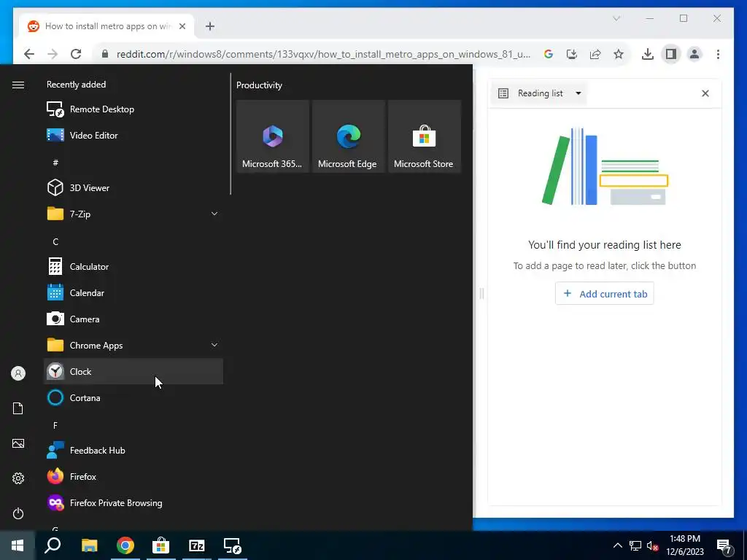Open Firefox Private Browsing
747x560 pixels.
[x=133, y=503]
